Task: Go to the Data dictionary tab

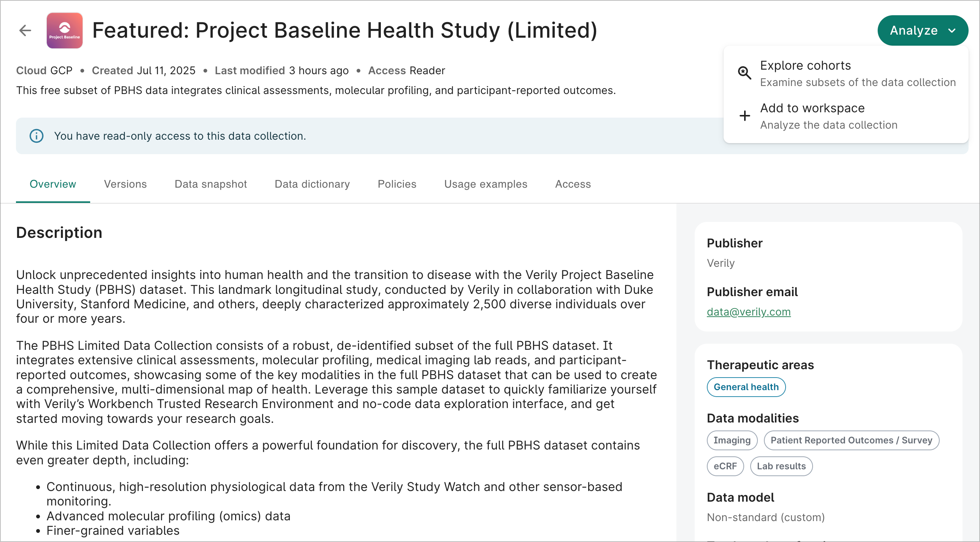Action: pyautogui.click(x=312, y=184)
